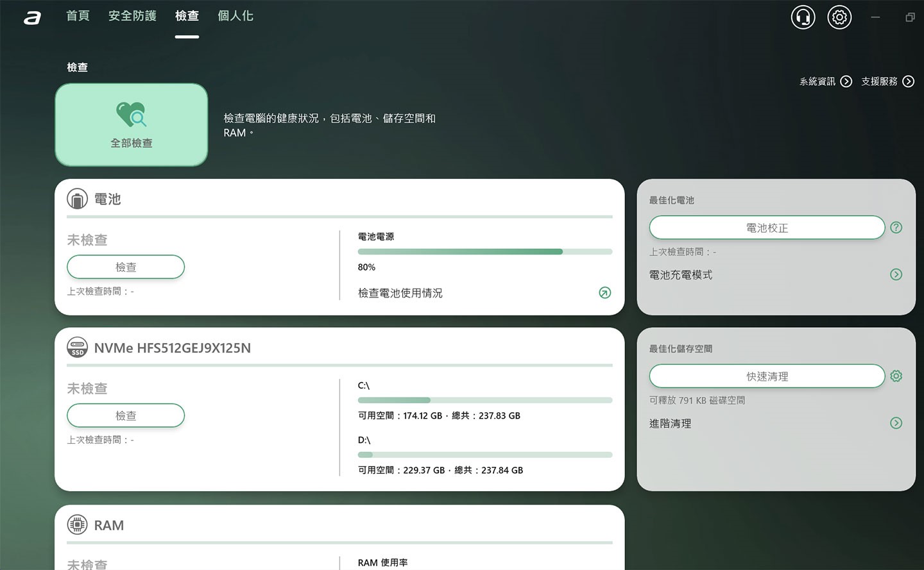The image size is (924, 570).
Task: Click the 電池校正 button
Action: click(767, 228)
